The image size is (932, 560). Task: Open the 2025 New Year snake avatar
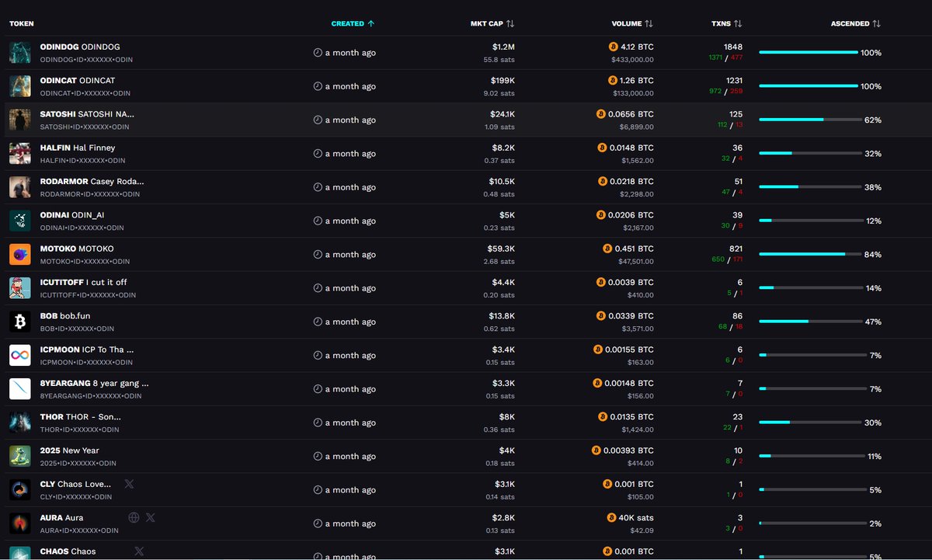coord(19,457)
